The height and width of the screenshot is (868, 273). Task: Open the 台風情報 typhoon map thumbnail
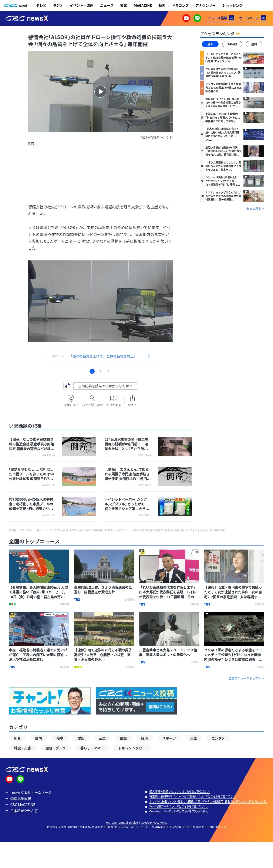tap(39, 566)
